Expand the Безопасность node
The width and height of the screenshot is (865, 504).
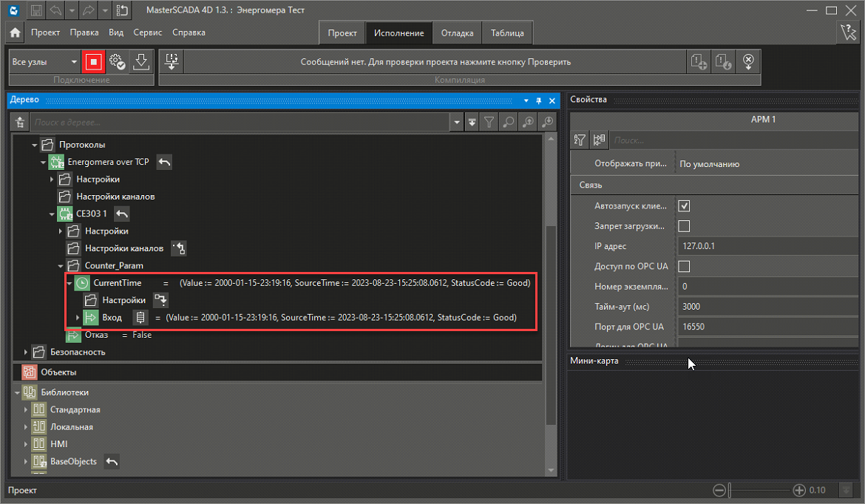tap(27, 353)
